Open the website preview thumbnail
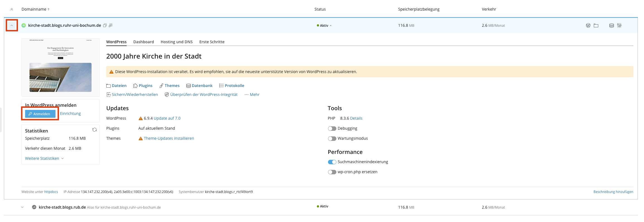This screenshot has width=644, height=222. 61,67
